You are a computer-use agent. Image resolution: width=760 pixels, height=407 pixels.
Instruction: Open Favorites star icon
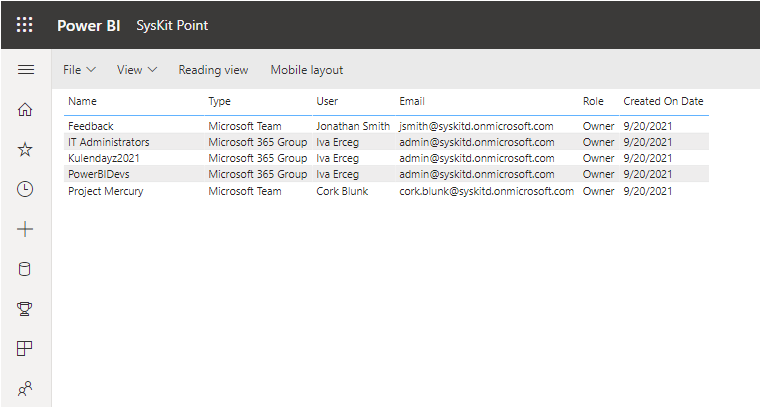coord(25,149)
